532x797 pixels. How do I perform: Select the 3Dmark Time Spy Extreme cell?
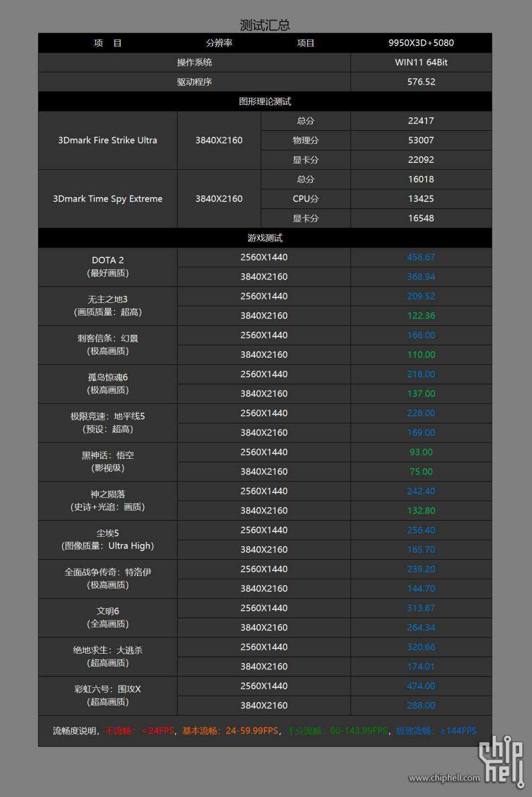coord(107,199)
